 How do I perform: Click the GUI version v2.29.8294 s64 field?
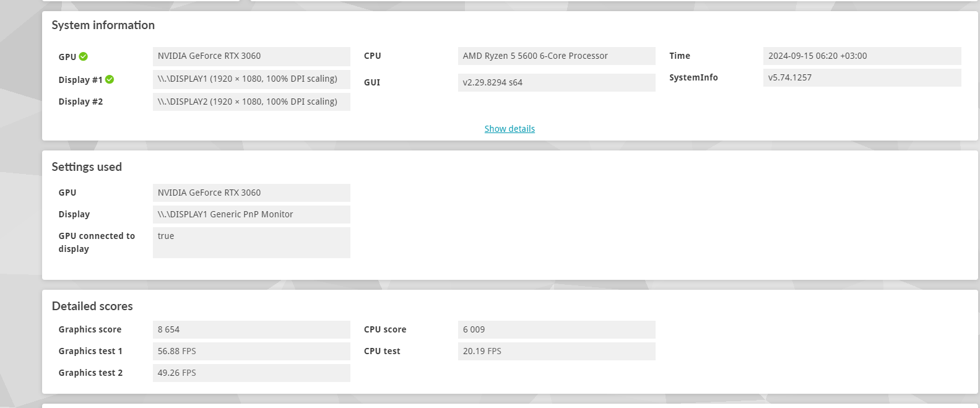pos(556,82)
